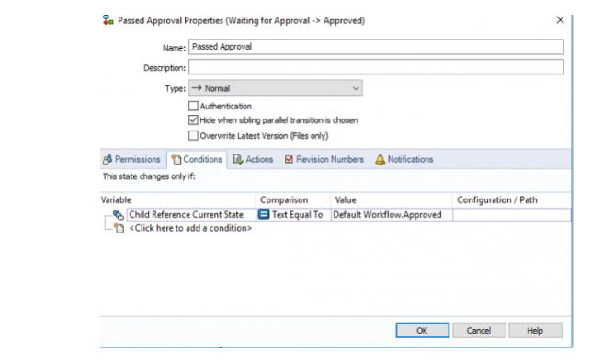Open the Child Reference Current State variable cell

[x=191, y=214]
